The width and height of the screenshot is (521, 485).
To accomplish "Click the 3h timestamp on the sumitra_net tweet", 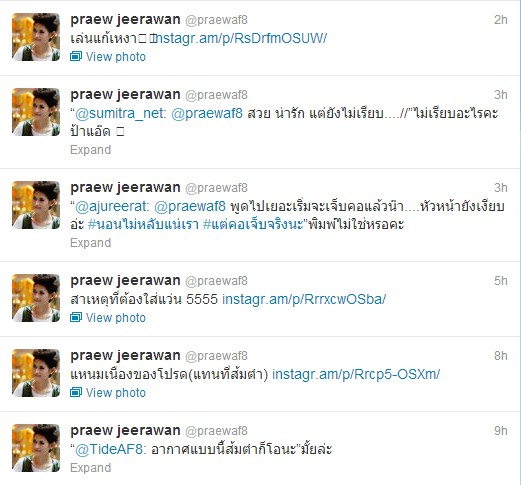I will (501, 95).
